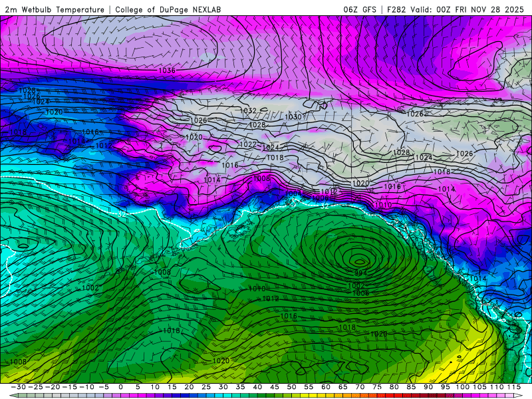Image resolution: width=532 pixels, height=399 pixels.
Task: Click the 1036 isobar label in the high
Action: [x=167, y=70]
